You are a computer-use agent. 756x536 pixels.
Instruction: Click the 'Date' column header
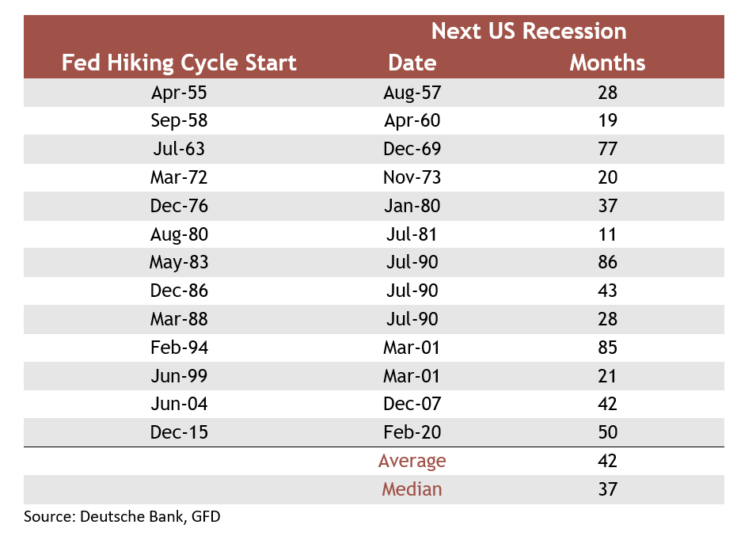pyautogui.click(x=412, y=63)
